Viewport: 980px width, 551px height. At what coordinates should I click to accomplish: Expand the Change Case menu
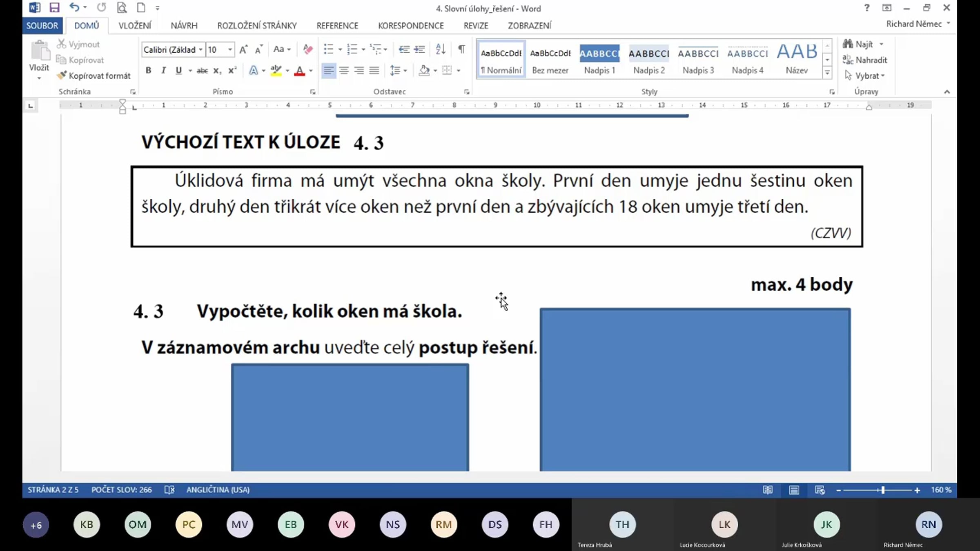point(282,49)
